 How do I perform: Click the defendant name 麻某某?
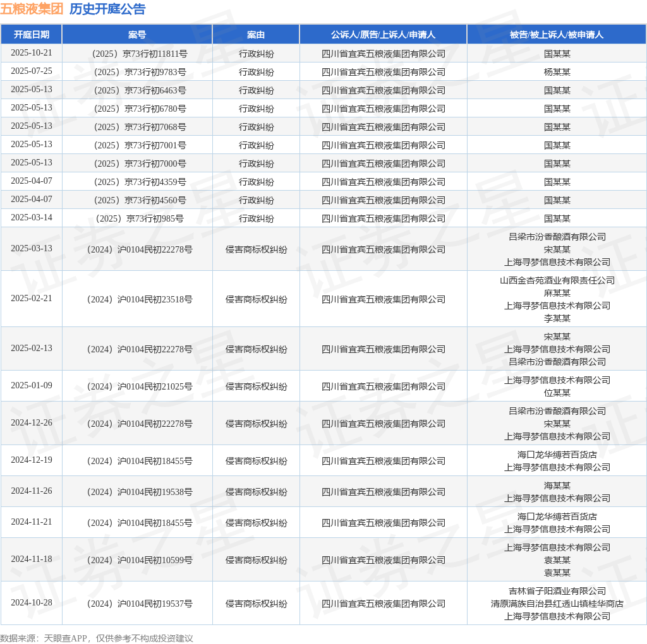[x=557, y=293]
